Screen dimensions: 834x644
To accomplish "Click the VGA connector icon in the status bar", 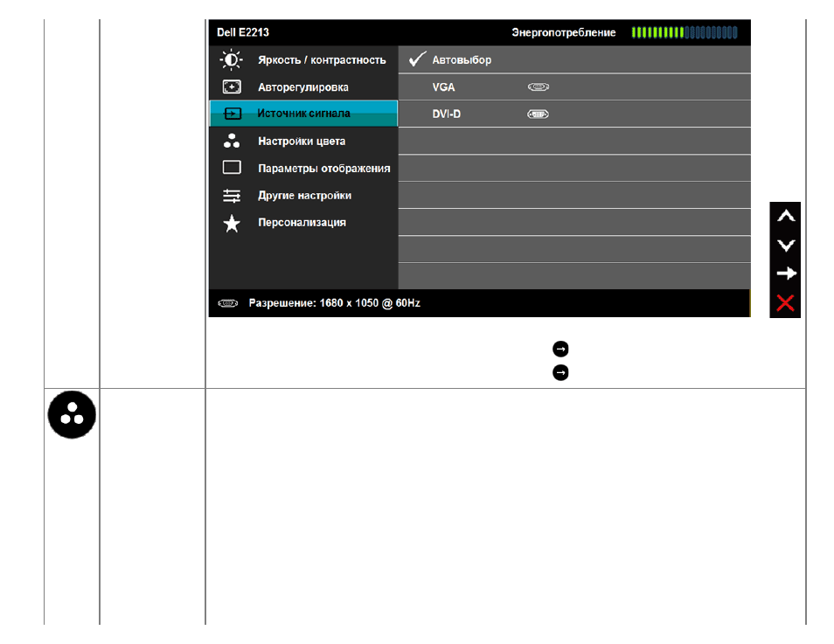I will coord(227,303).
